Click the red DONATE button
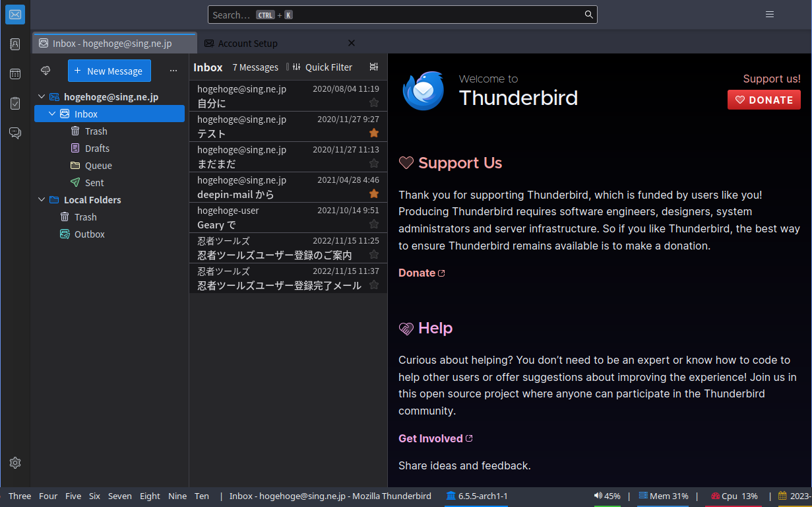Viewport: 812px width, 507px height. 764,100
